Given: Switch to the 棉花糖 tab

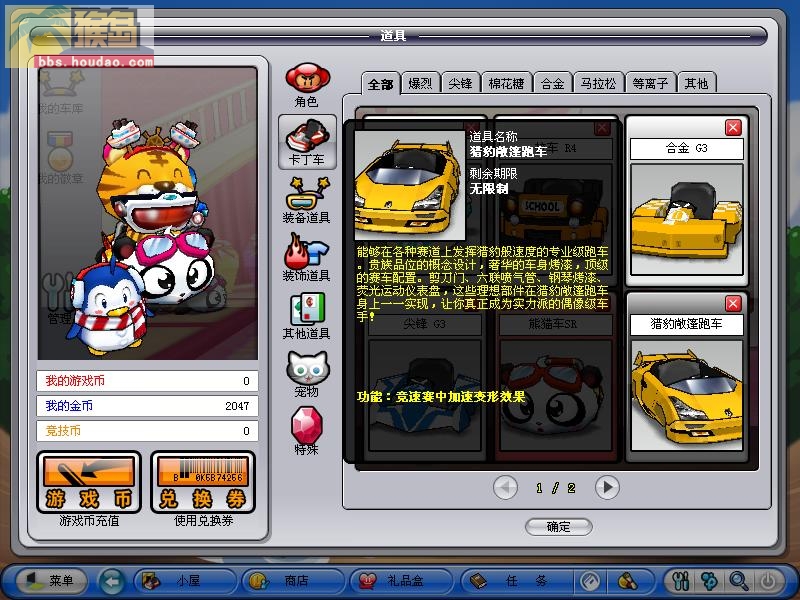Looking at the screenshot, I should coord(506,83).
